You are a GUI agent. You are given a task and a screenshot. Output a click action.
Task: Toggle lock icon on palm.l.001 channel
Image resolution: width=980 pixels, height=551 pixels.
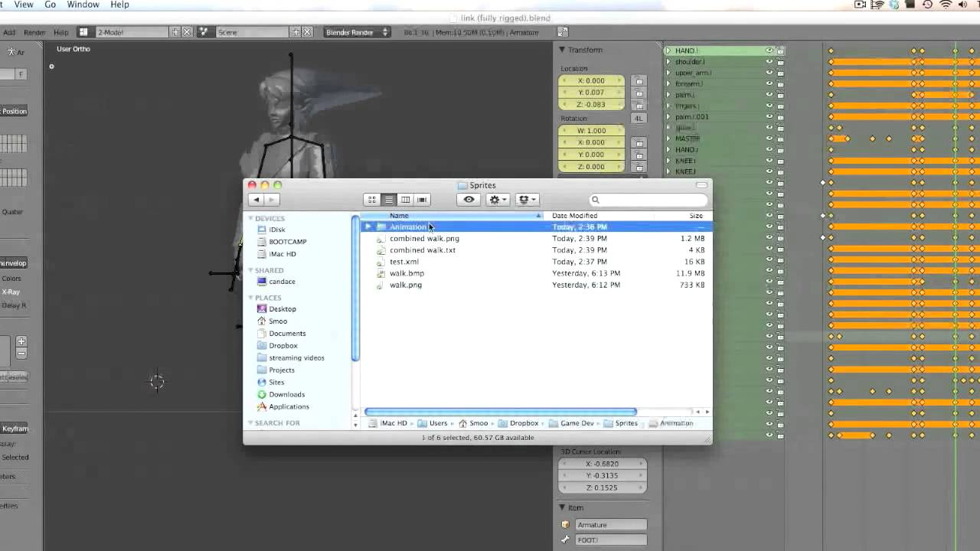pos(780,117)
